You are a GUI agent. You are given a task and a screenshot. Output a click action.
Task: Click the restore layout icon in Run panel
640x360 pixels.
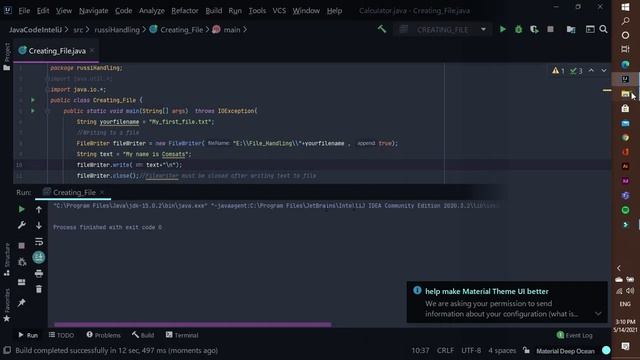point(22,282)
